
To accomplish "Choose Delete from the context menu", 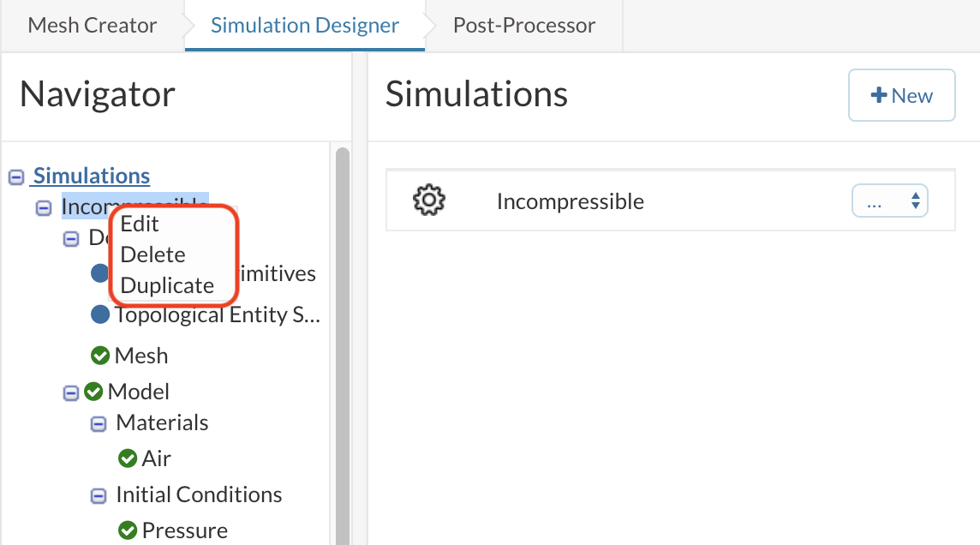I will pos(152,255).
